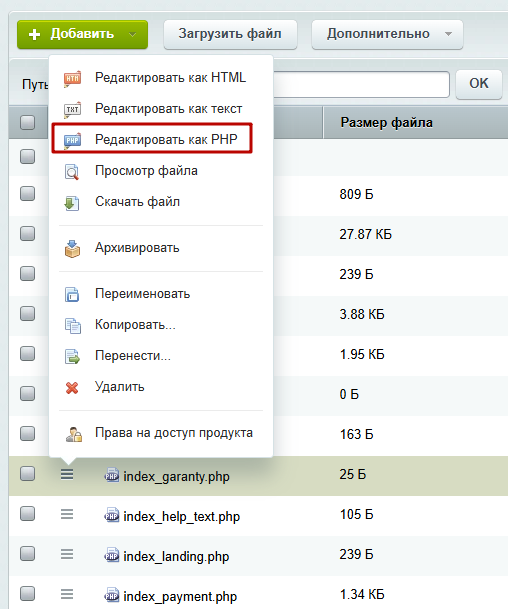508x609 pixels.
Task: Click the PHP file icon of index_landing.php
Action: pos(112,555)
